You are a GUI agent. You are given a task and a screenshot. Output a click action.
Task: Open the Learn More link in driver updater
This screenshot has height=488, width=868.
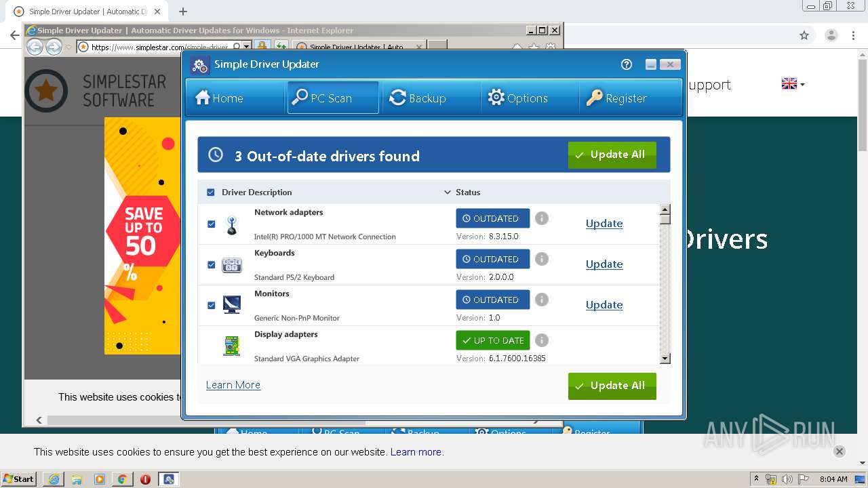pyautogui.click(x=233, y=385)
